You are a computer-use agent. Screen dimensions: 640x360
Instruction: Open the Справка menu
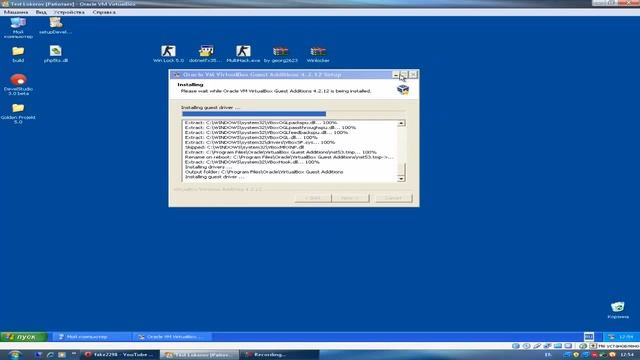[104, 12]
